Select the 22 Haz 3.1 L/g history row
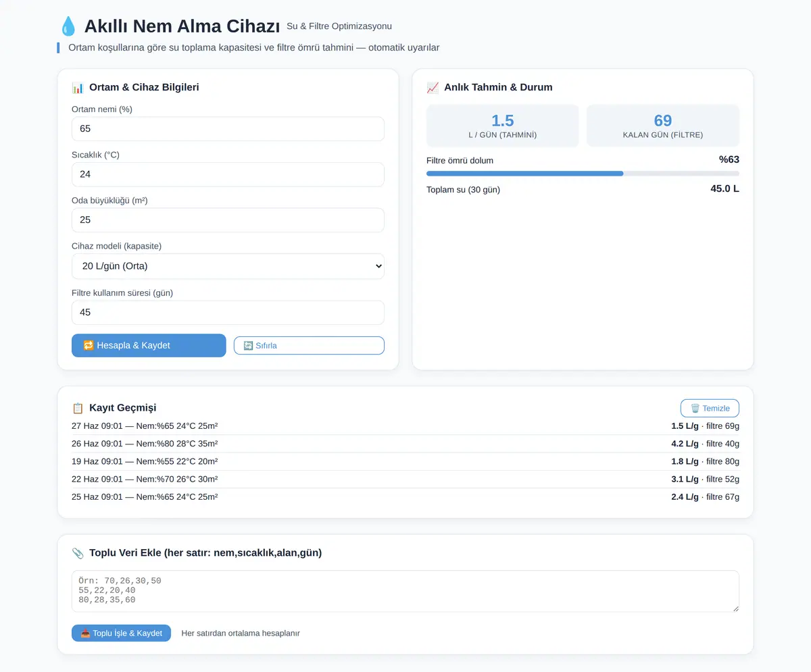The height and width of the screenshot is (672, 811). pyautogui.click(x=405, y=479)
